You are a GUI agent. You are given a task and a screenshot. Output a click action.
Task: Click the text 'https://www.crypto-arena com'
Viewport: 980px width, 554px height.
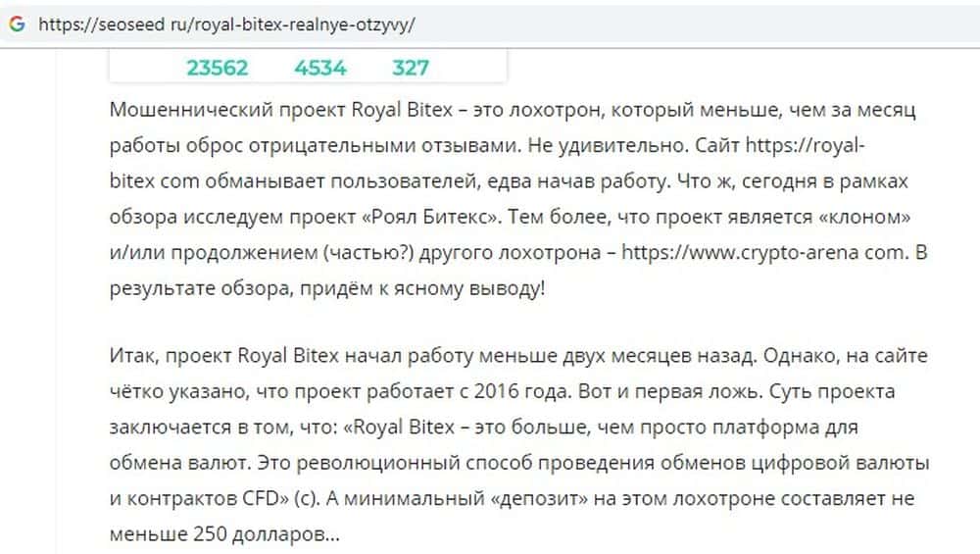coord(763,253)
